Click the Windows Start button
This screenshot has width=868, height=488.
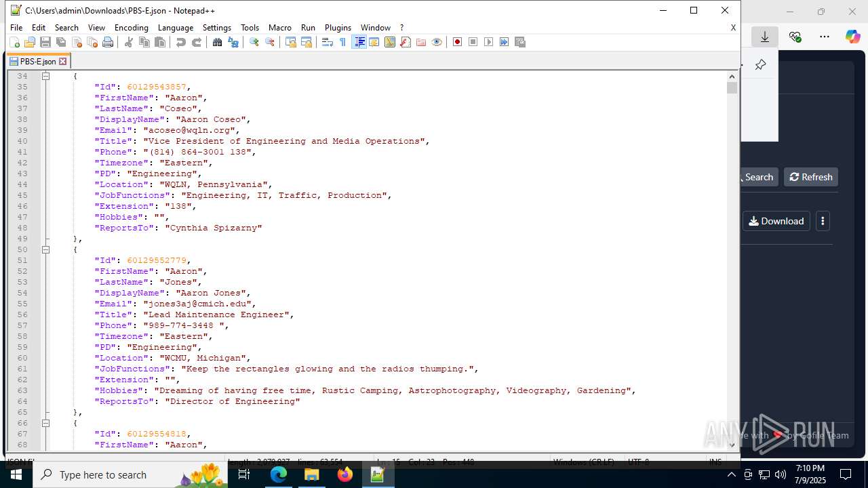(x=16, y=474)
